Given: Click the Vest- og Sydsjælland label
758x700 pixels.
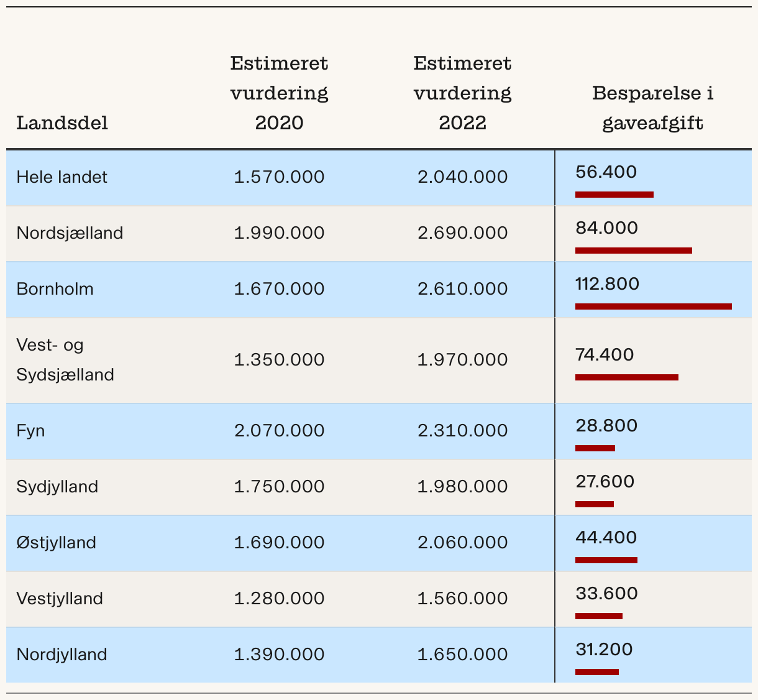Looking at the screenshot, I should coord(65,360).
